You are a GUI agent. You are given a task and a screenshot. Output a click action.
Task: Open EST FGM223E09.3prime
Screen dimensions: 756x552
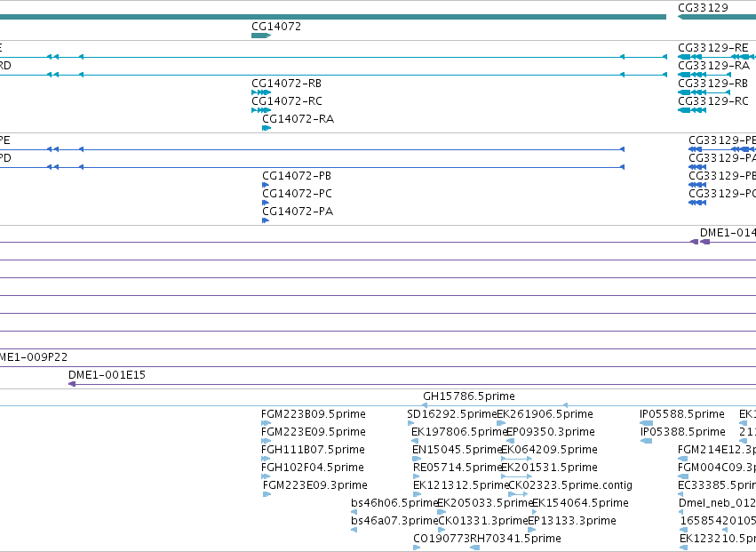pyautogui.click(x=315, y=485)
